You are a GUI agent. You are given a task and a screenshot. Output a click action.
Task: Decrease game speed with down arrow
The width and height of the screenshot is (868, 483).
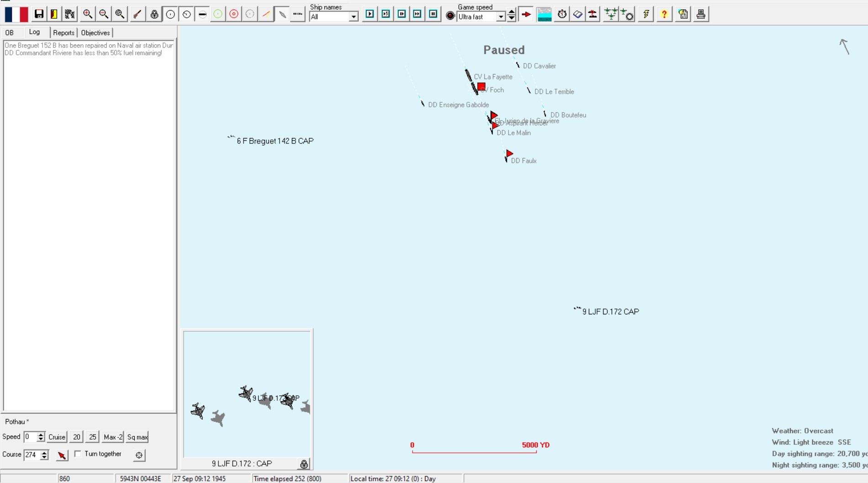(512, 18)
